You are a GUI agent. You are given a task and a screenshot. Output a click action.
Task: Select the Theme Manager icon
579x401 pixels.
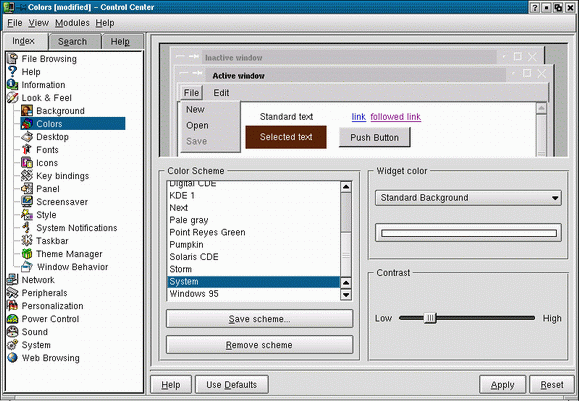[x=27, y=254]
